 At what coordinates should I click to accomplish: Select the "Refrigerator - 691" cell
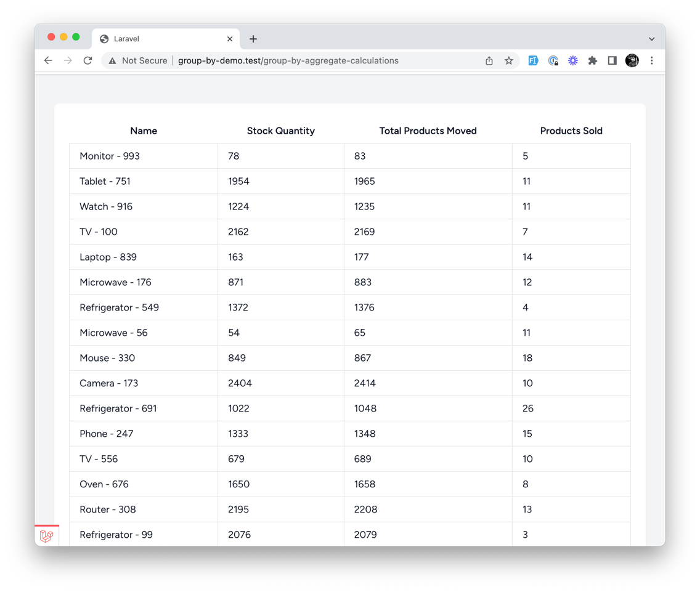tap(144, 408)
